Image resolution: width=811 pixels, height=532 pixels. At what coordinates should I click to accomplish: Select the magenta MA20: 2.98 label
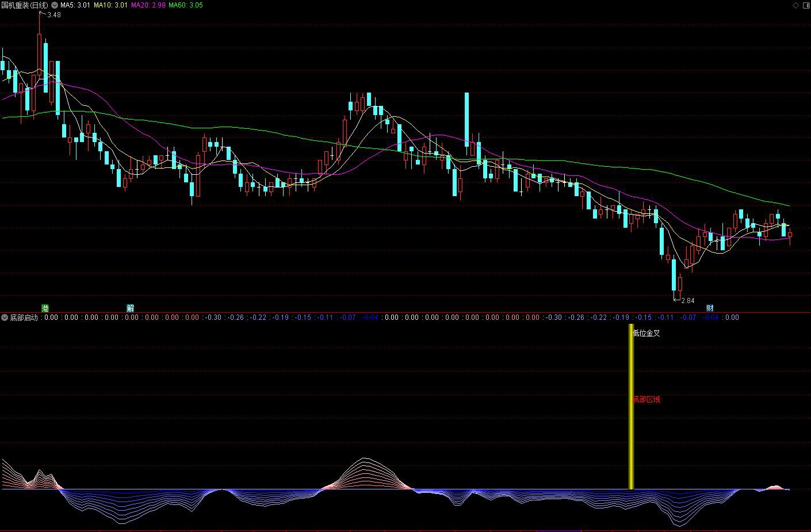coord(148,5)
